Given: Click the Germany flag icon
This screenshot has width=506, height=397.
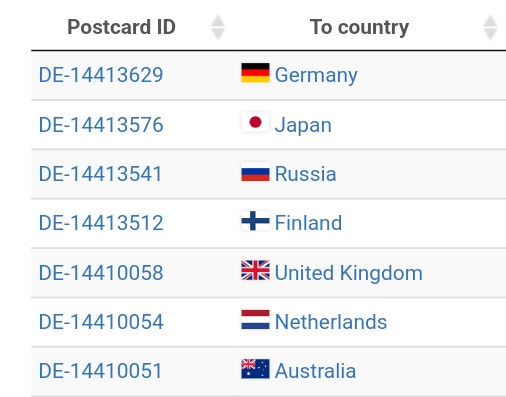Looking at the screenshot, I should [255, 73].
